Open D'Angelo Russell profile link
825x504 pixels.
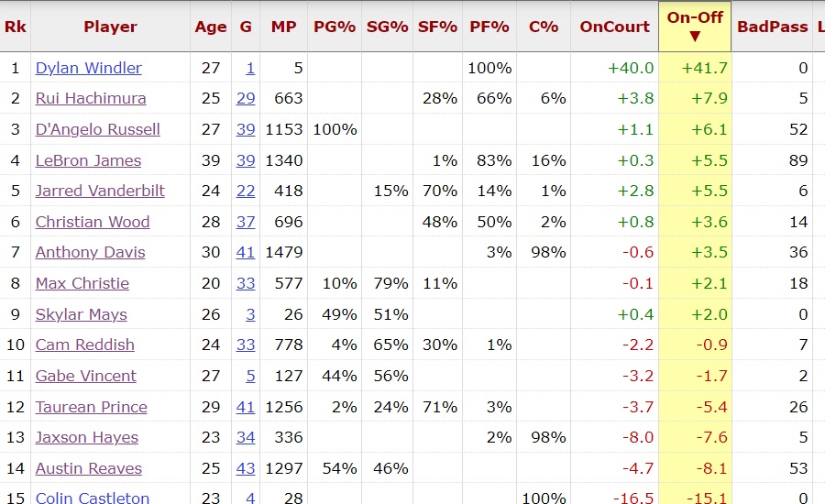(x=97, y=129)
